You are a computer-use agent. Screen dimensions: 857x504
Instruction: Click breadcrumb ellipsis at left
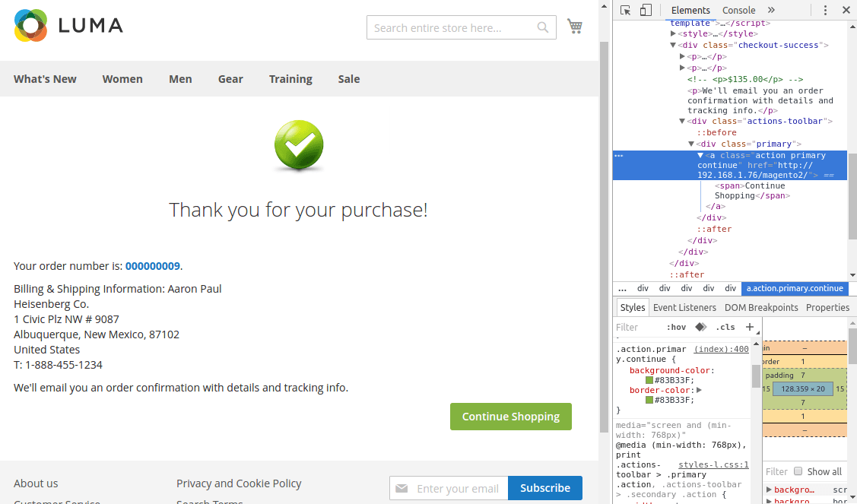coord(622,288)
